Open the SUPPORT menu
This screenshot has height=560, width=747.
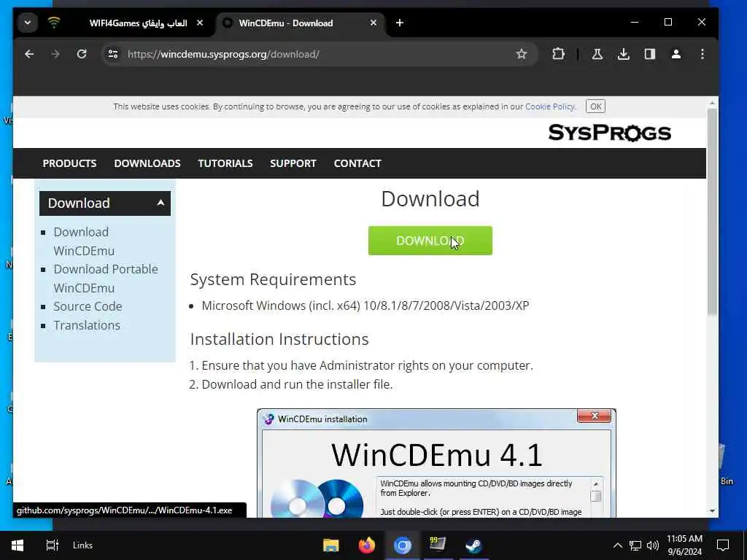coord(293,163)
